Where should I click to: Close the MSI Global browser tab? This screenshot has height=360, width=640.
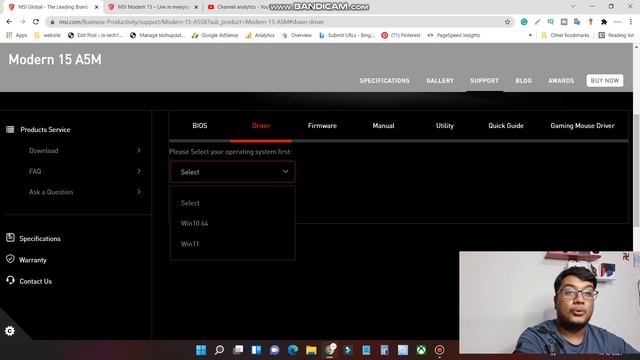pyautogui.click(x=96, y=7)
